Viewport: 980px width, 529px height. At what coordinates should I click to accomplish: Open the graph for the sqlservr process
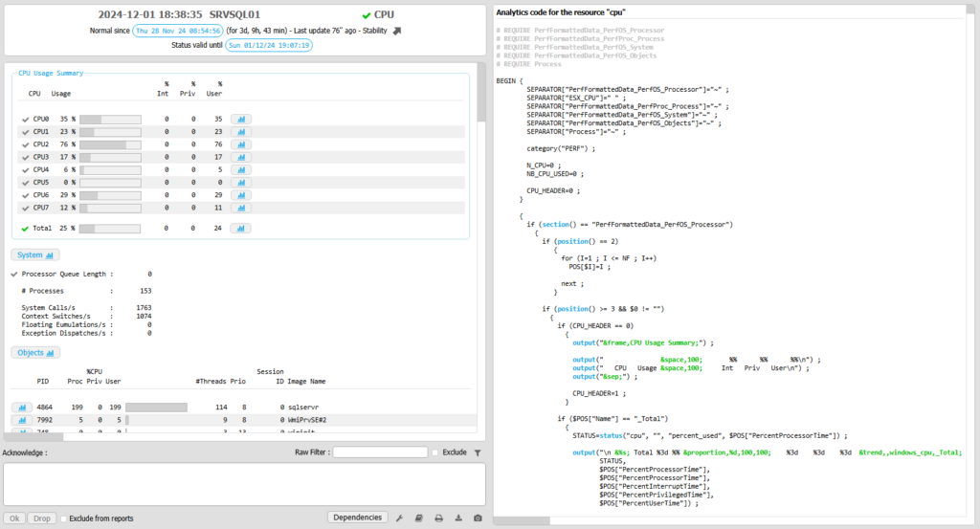tap(22, 408)
